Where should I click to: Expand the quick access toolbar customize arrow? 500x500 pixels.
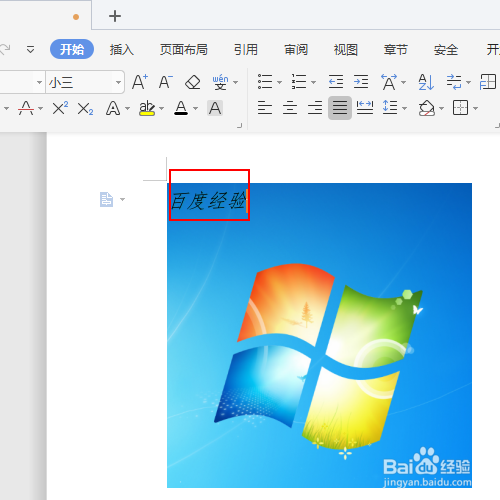[x=30, y=50]
